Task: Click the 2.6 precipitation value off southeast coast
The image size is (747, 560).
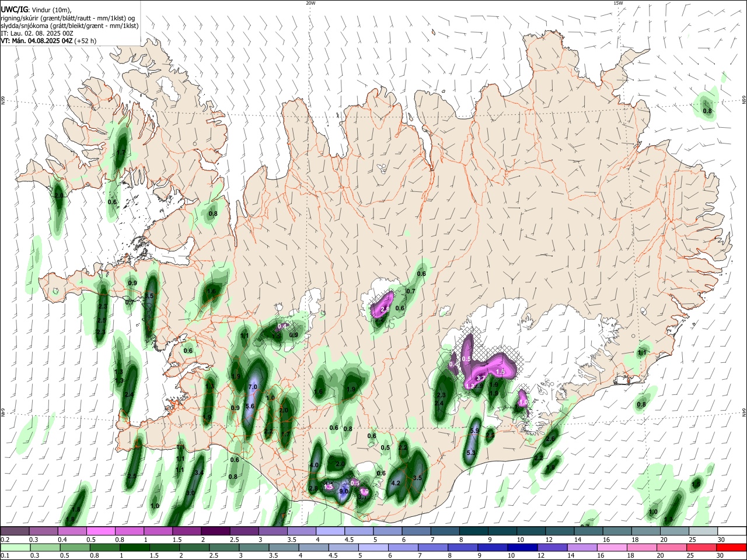Action: (x=550, y=439)
